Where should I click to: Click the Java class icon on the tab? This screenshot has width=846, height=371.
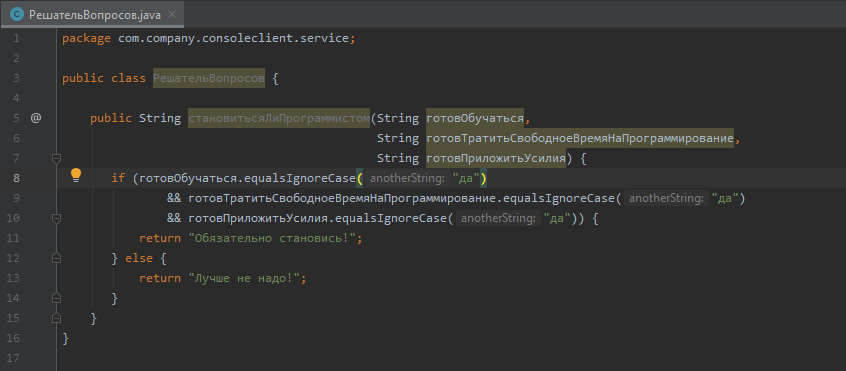coord(17,15)
